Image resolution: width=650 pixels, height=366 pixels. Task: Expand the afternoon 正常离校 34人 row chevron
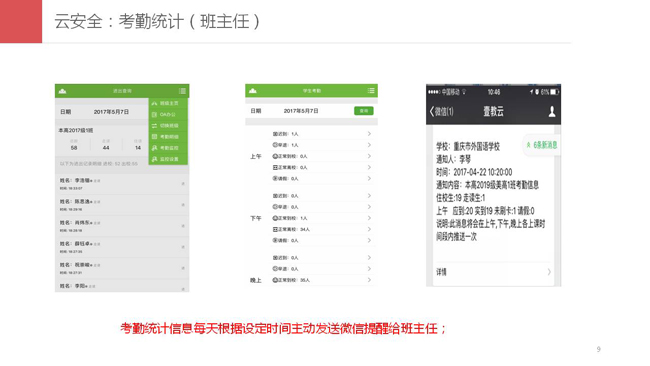click(369, 229)
